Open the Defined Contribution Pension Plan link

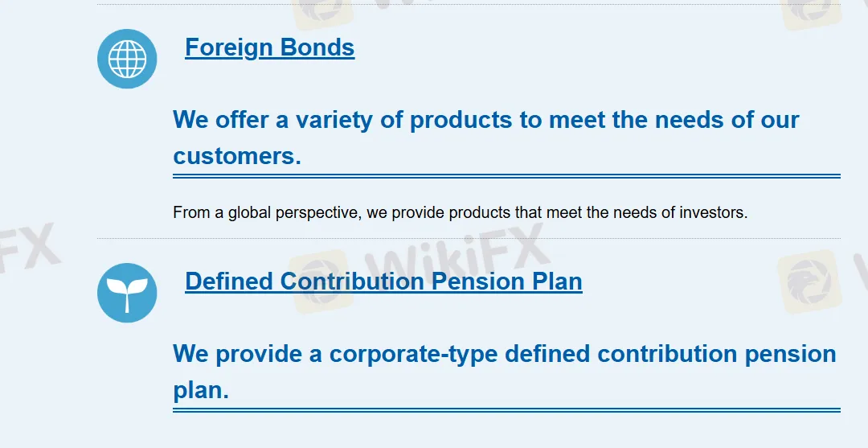click(383, 282)
